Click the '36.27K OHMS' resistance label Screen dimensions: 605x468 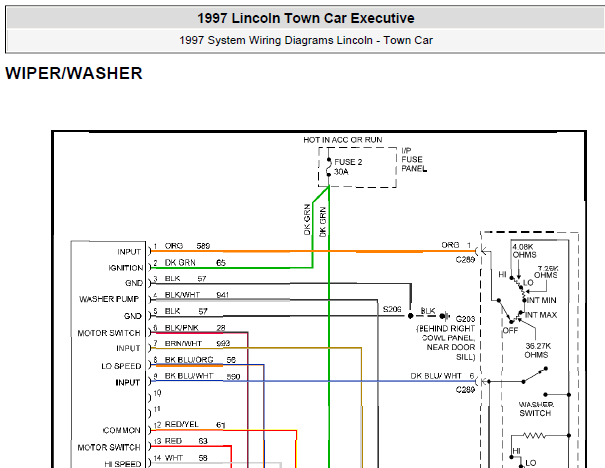537,350
